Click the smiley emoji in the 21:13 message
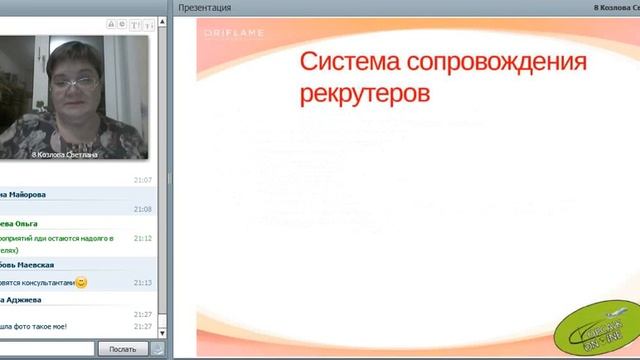Screen dimensions: 640x360 [81, 282]
